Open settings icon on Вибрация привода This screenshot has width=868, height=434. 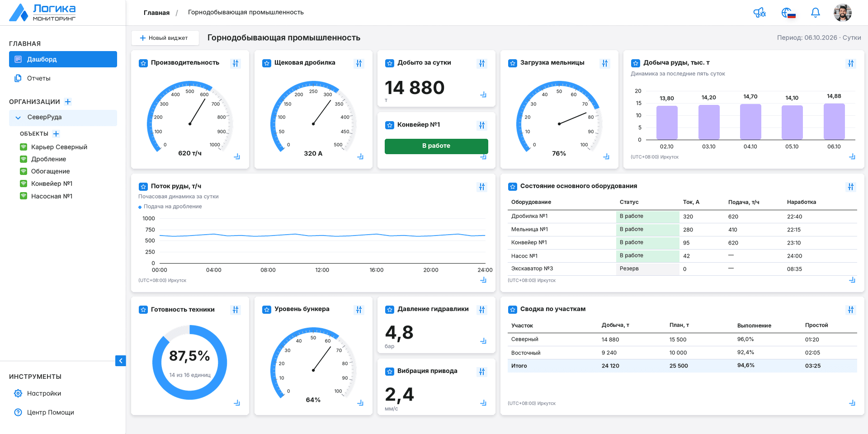click(482, 372)
